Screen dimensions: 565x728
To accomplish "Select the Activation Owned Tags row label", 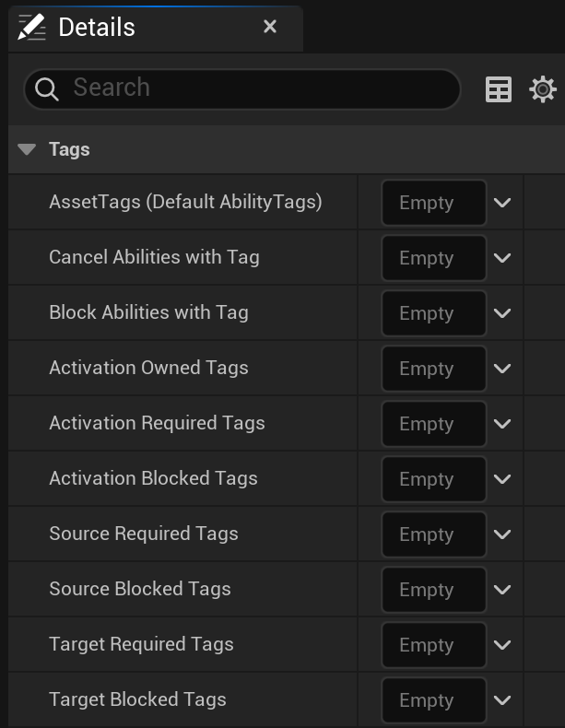I will 148,368.
